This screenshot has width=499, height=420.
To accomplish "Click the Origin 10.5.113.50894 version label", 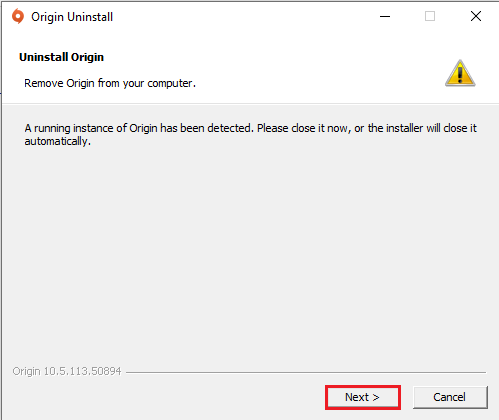I will 67,371.
